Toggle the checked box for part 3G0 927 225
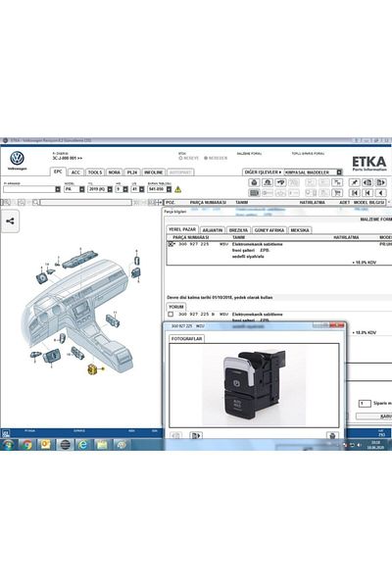 (x=171, y=244)
